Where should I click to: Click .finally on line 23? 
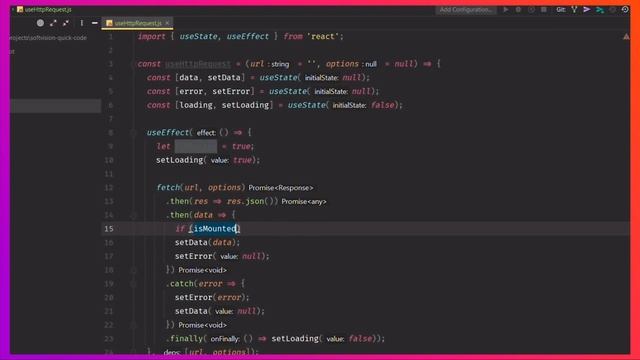tap(184, 338)
